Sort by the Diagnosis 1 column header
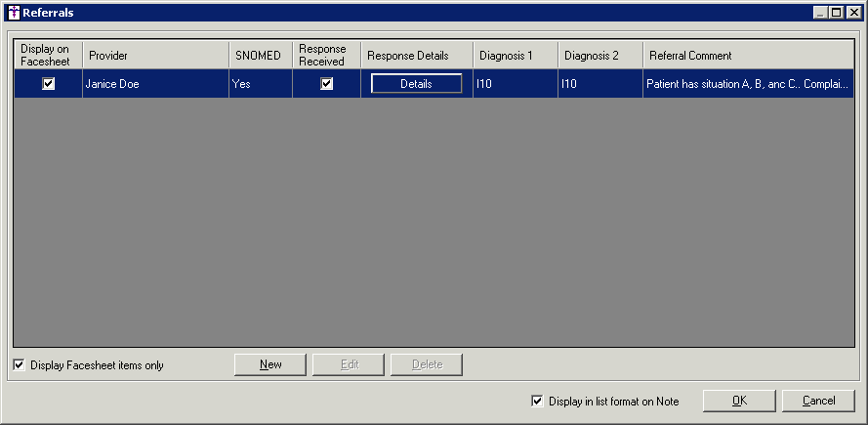 coord(516,56)
